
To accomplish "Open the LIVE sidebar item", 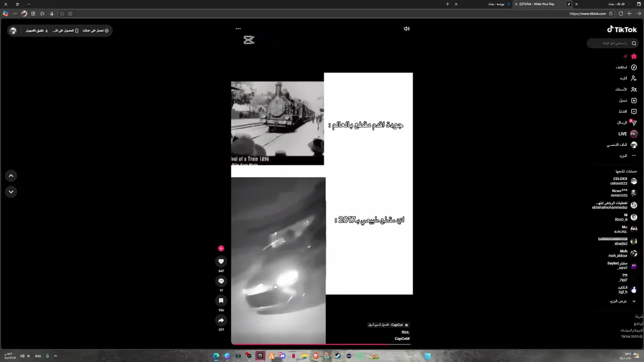I will pyautogui.click(x=629, y=134).
